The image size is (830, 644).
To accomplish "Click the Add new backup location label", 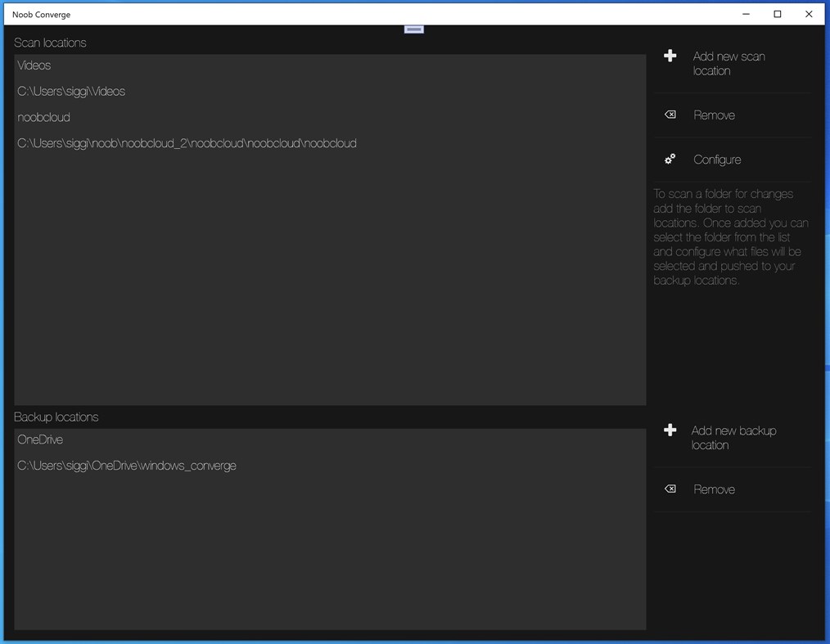I will coord(733,437).
